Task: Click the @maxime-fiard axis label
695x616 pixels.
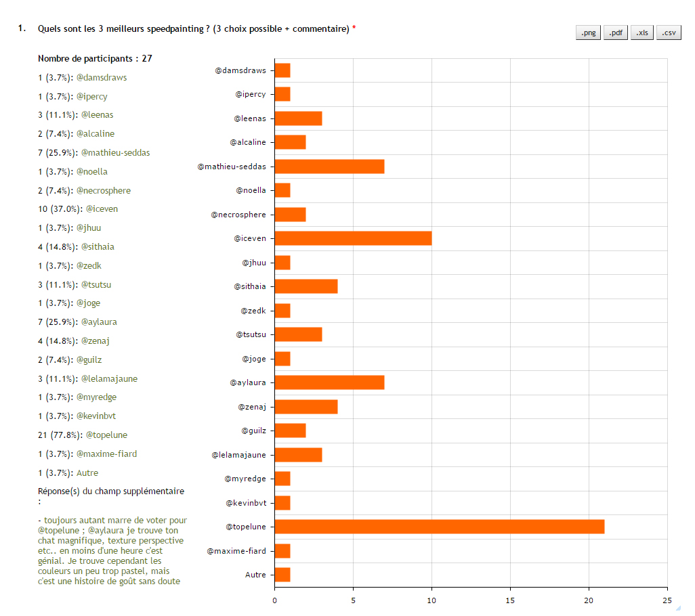Action: [236, 551]
